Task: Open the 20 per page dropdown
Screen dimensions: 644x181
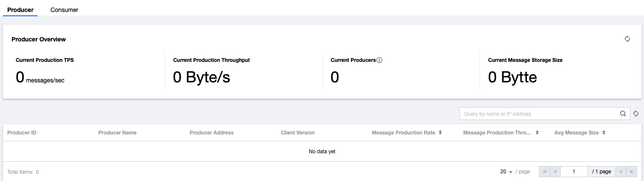Action: [x=506, y=172]
